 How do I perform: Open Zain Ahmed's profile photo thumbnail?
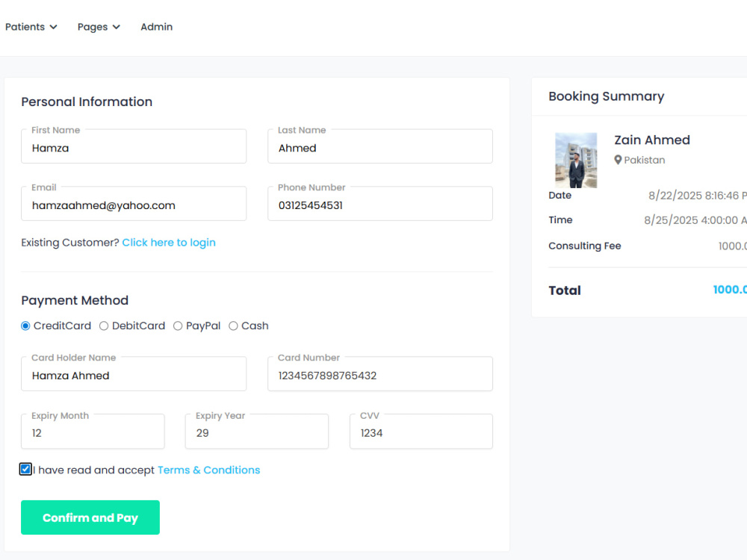[x=576, y=160]
